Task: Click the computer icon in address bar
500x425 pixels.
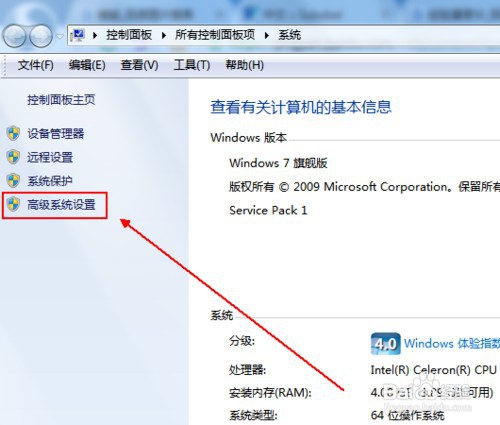Action: 79,35
